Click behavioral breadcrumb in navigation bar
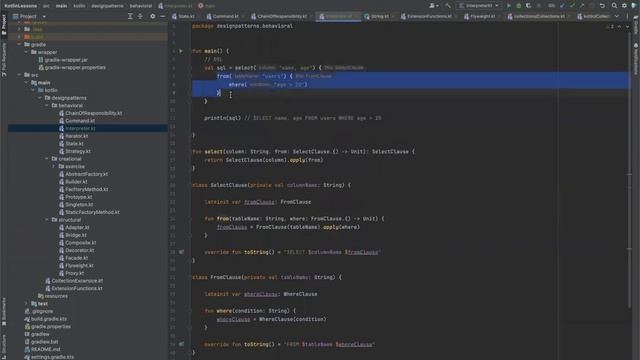Image resolution: width=640 pixels, height=360 pixels. tap(140, 6)
